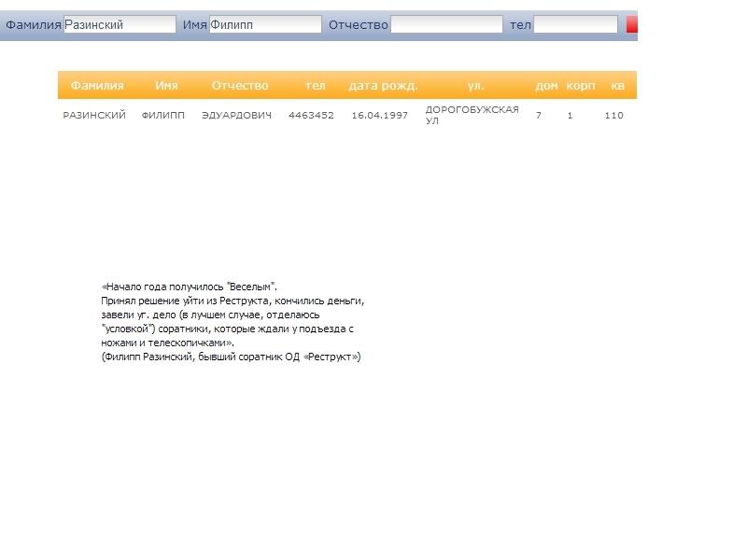The width and height of the screenshot is (747, 560).
Task: Select the ФИЛИПП name cell
Action: click(162, 115)
